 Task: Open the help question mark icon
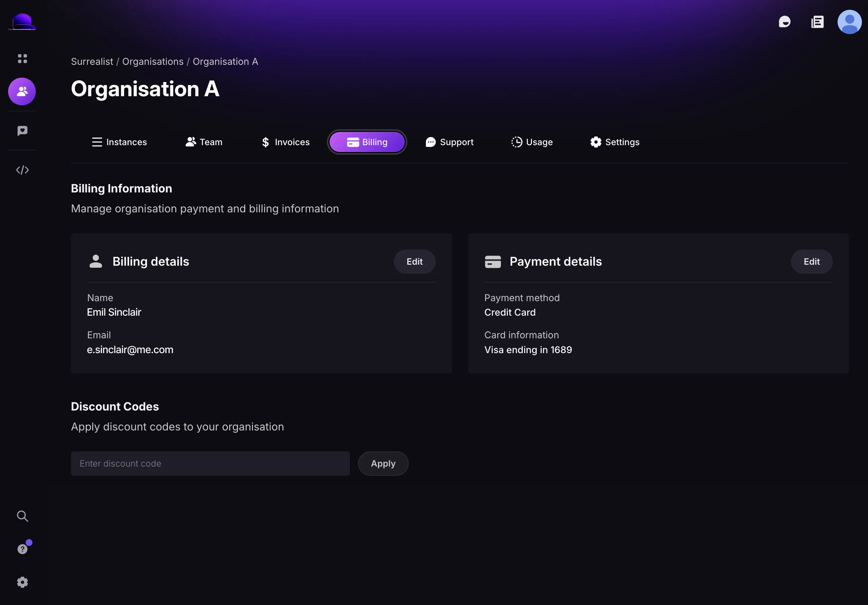pyautogui.click(x=22, y=549)
